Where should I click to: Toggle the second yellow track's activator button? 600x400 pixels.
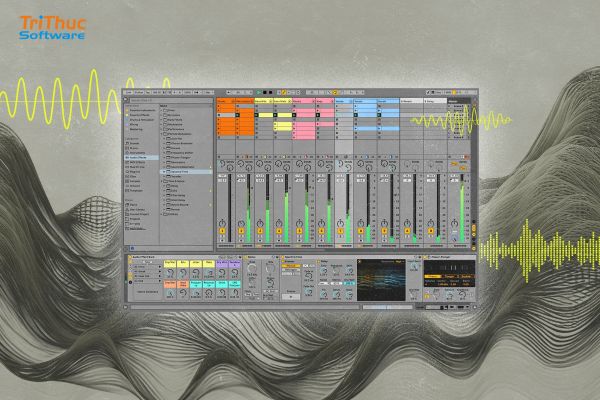point(279,231)
